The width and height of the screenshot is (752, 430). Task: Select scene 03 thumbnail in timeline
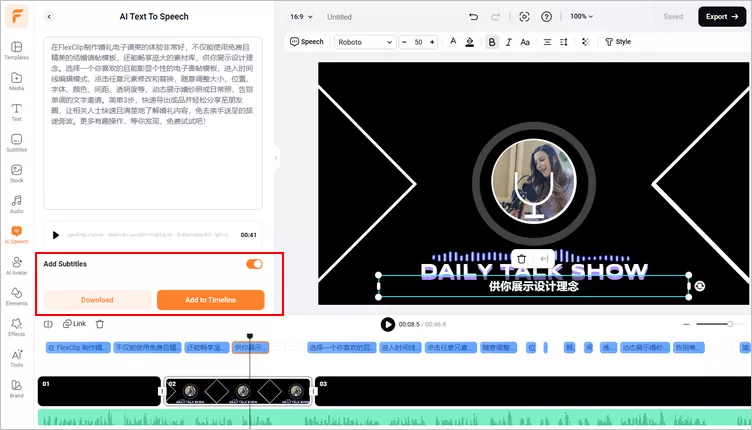tap(533, 391)
